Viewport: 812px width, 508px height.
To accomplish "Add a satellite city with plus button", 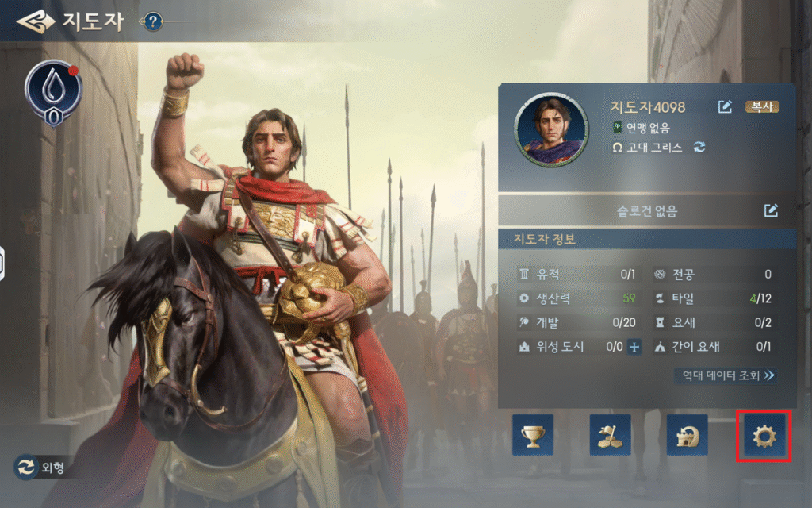I will 634,347.
